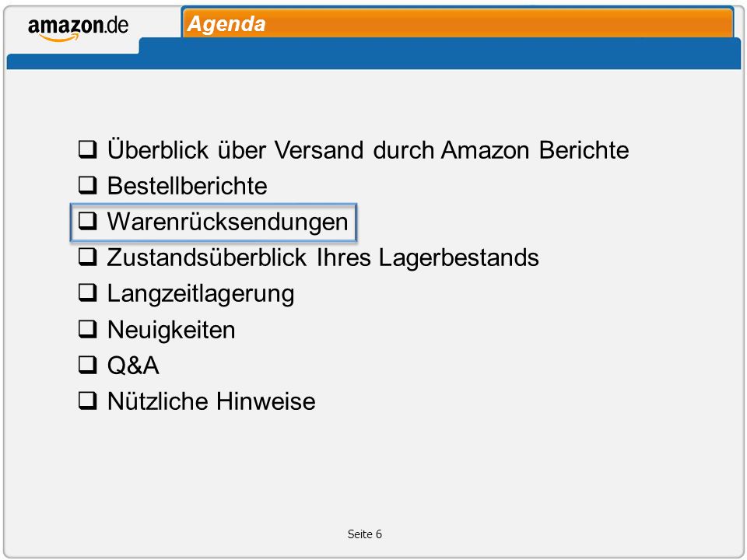Viewport: 747px width, 560px height.
Task: Check the Nützliche Hinweise box
Action: [x=88, y=401]
